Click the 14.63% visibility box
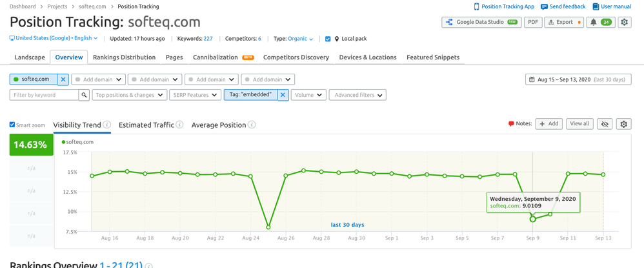 click(31, 145)
